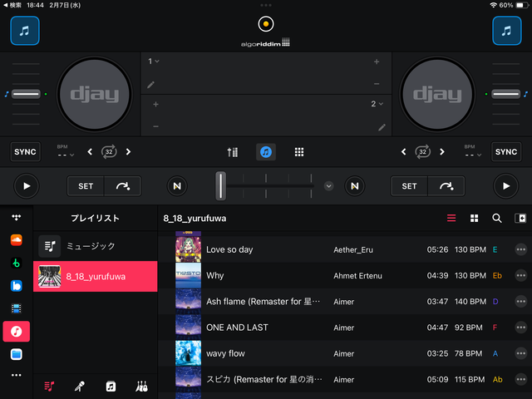Expand the crossfader options chevron
This screenshot has width=532, height=399.
pos(328,186)
